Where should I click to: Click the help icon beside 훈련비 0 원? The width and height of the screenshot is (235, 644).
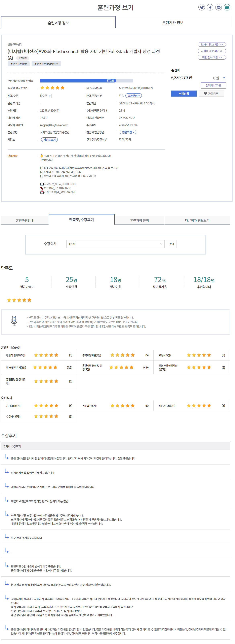pos(224,78)
